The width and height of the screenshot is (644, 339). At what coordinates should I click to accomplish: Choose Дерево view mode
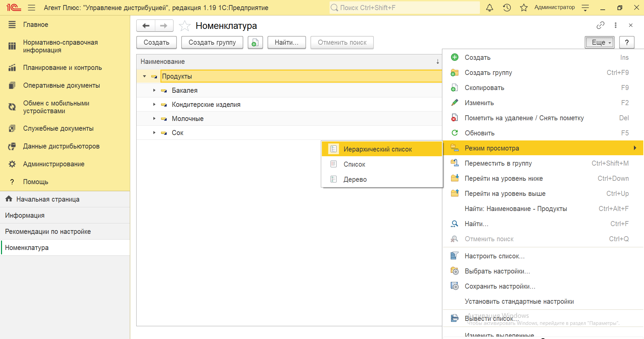382,179
